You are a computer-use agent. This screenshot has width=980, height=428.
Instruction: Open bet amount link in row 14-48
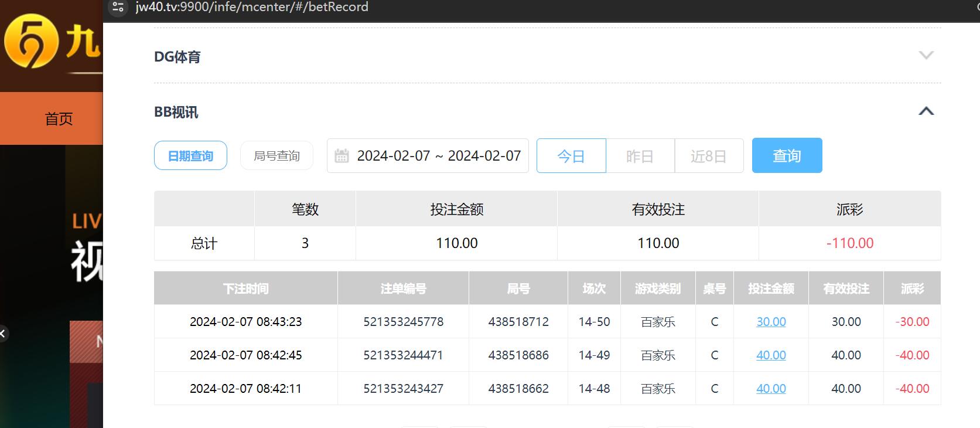771,389
